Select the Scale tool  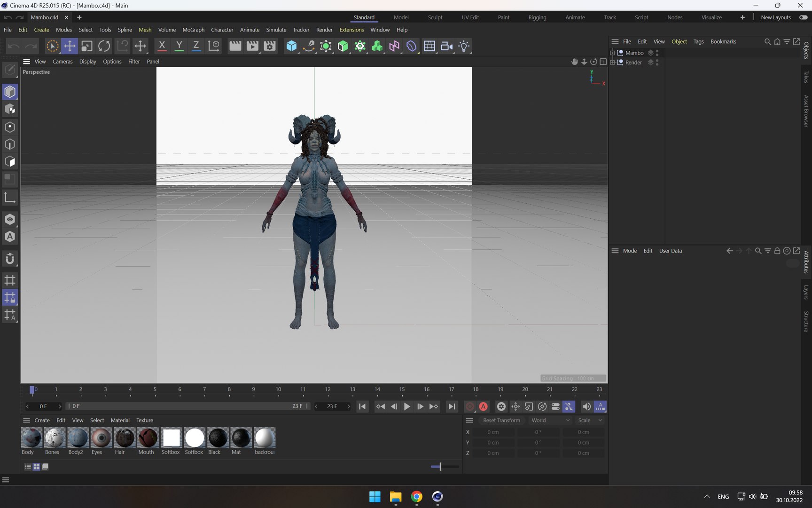87,46
